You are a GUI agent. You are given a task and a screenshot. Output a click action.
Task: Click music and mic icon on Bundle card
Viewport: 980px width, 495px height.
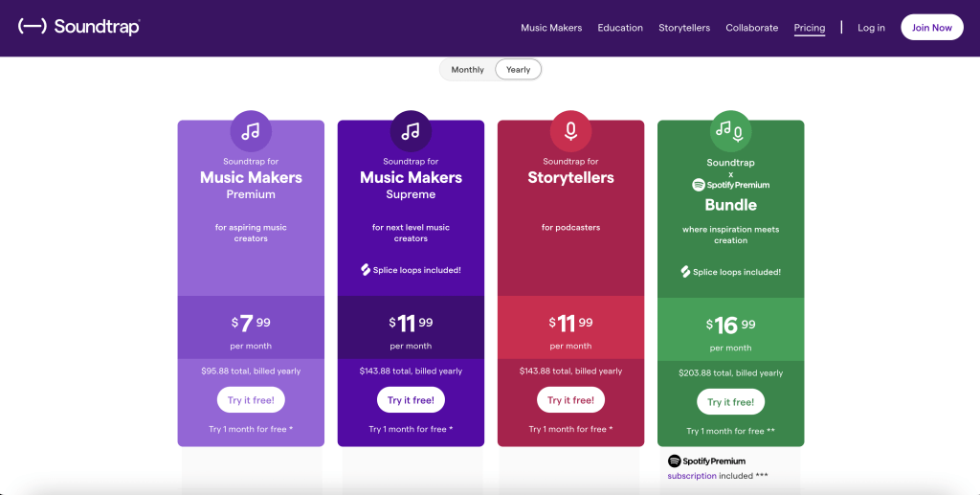[730, 131]
